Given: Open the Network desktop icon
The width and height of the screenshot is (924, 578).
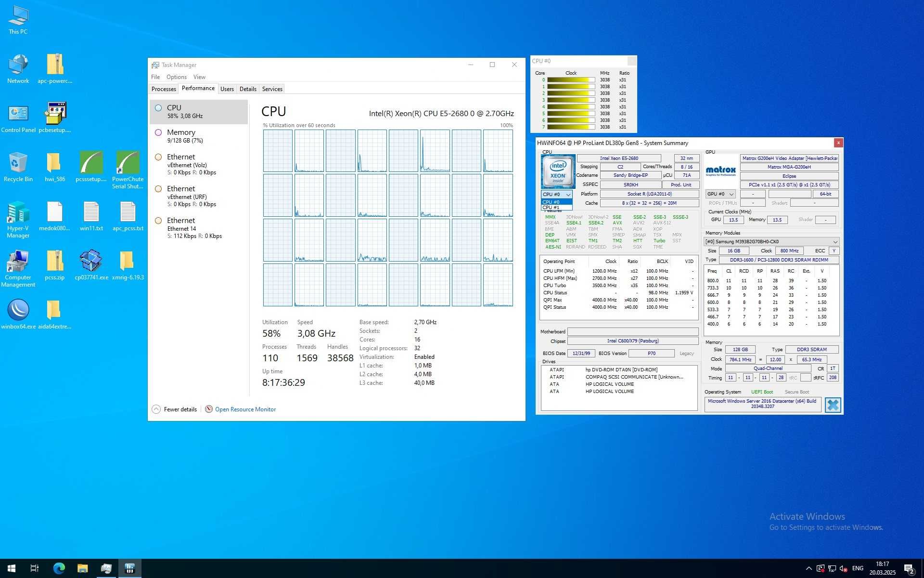Looking at the screenshot, I should (18, 69).
